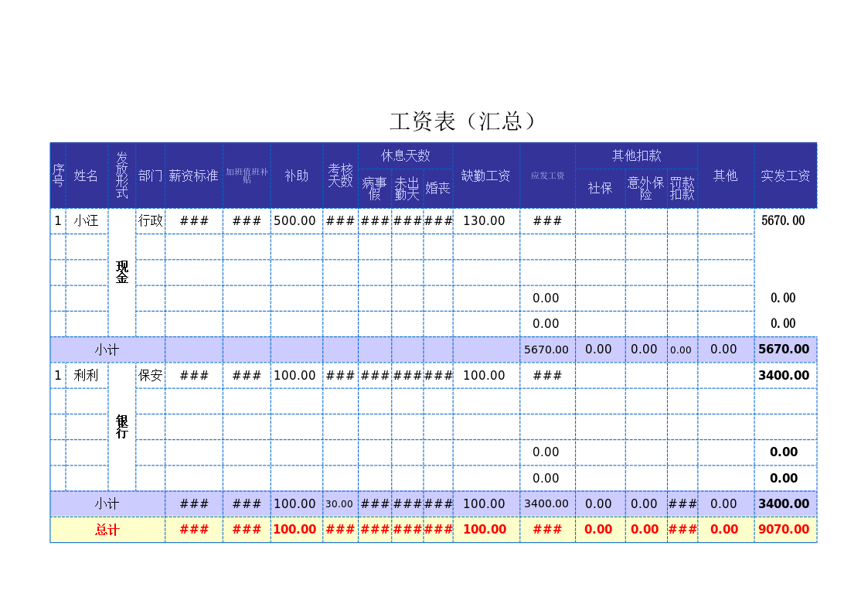This screenshot has width=868, height=614.
Task: Select the 薪资标准 header cell
Action: point(193,176)
